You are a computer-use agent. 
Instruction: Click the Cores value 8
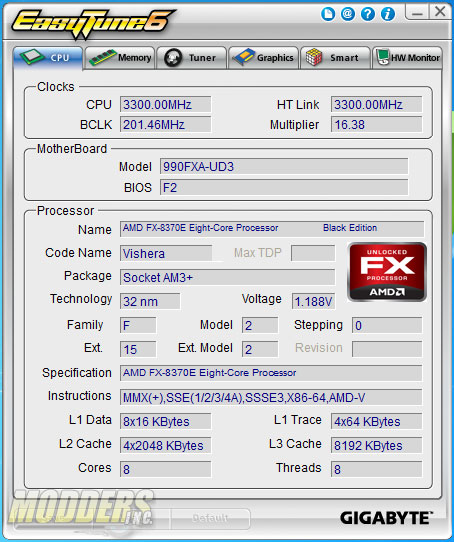pyautogui.click(x=165, y=469)
